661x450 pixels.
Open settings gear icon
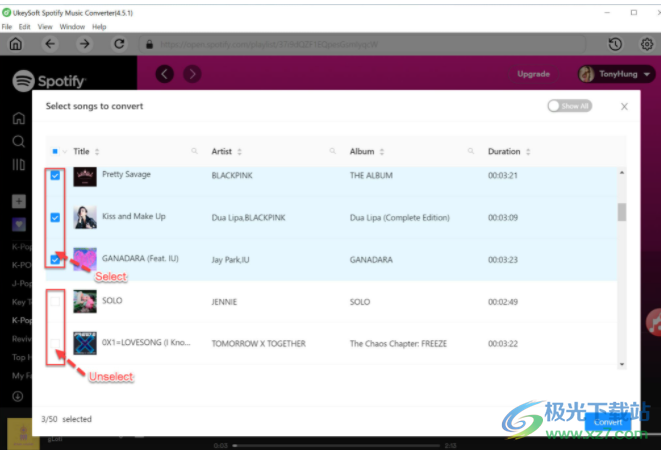tap(647, 44)
